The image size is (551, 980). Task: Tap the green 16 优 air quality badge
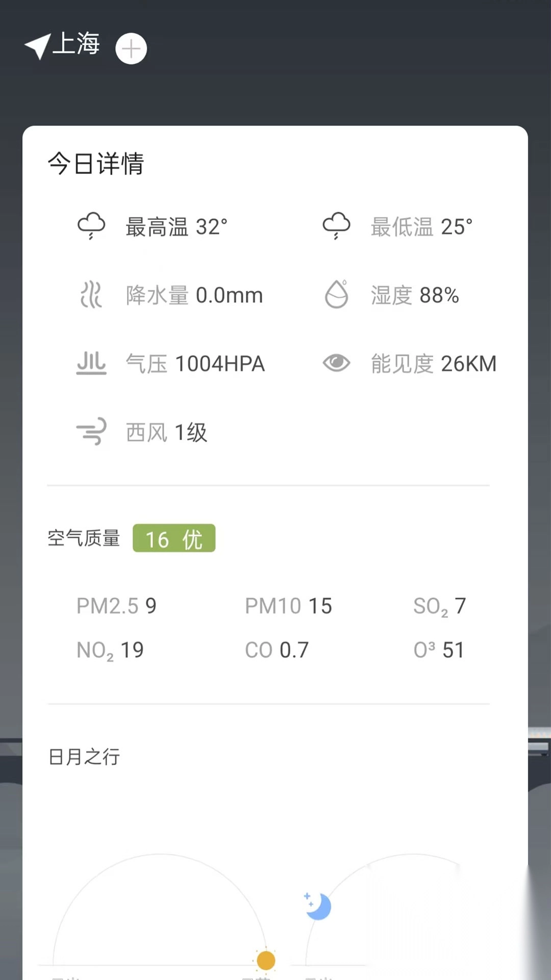tap(174, 538)
